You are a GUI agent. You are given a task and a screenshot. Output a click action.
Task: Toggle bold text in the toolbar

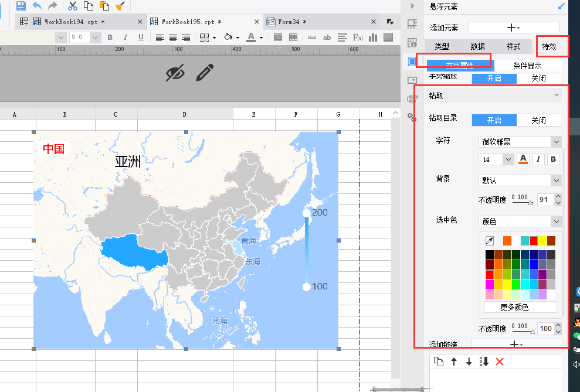click(x=110, y=38)
